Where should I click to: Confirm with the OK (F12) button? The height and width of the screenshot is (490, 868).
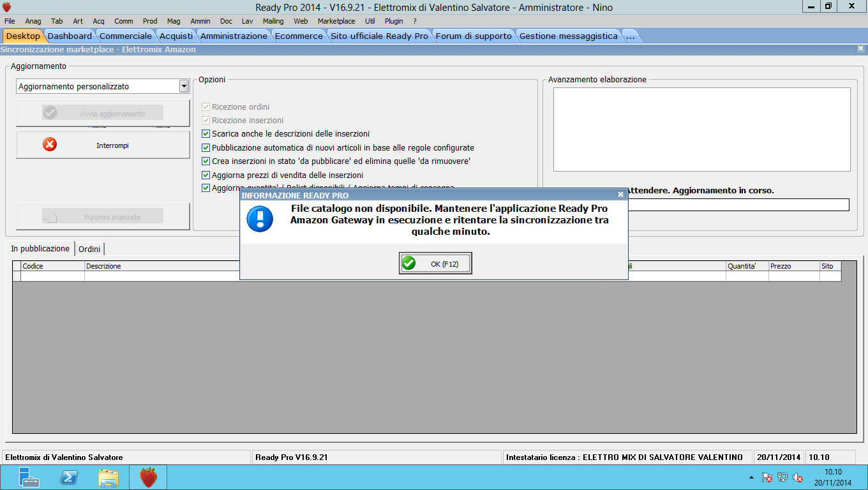pos(435,264)
